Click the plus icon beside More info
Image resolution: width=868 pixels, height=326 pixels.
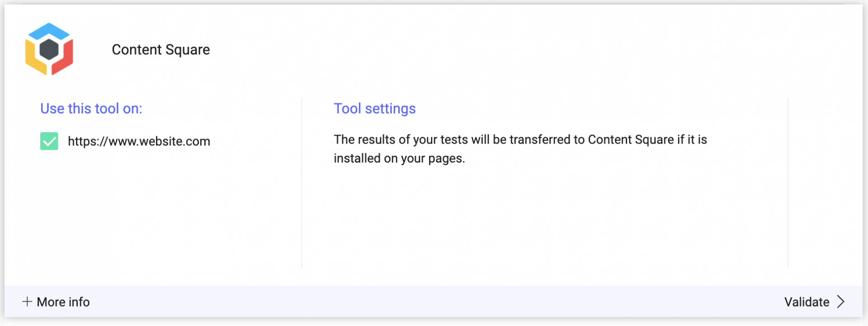coord(27,302)
